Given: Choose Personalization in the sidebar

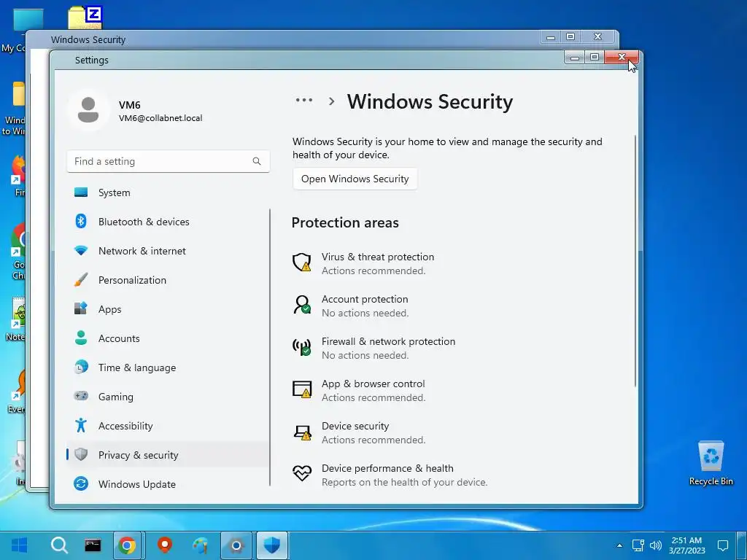Looking at the screenshot, I should 133,280.
